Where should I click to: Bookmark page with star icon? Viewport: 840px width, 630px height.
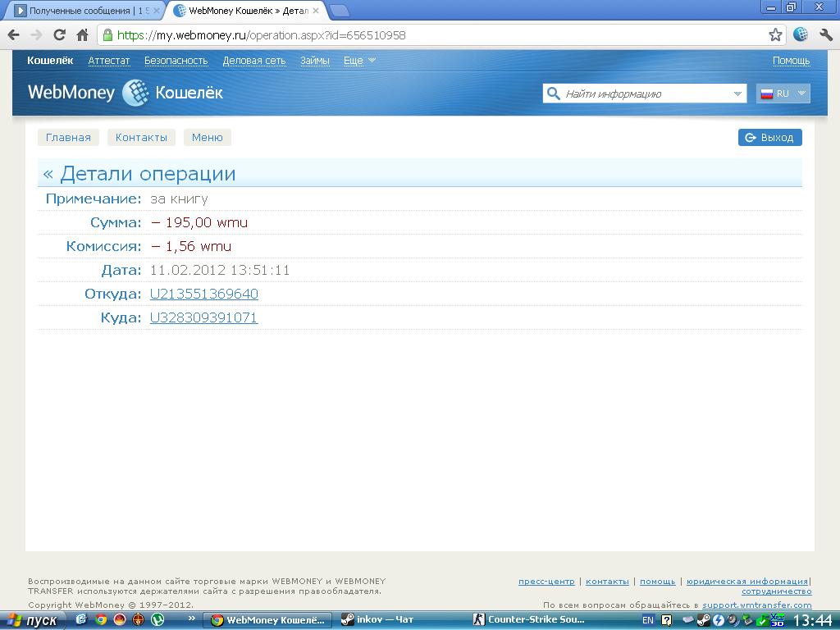(x=774, y=35)
